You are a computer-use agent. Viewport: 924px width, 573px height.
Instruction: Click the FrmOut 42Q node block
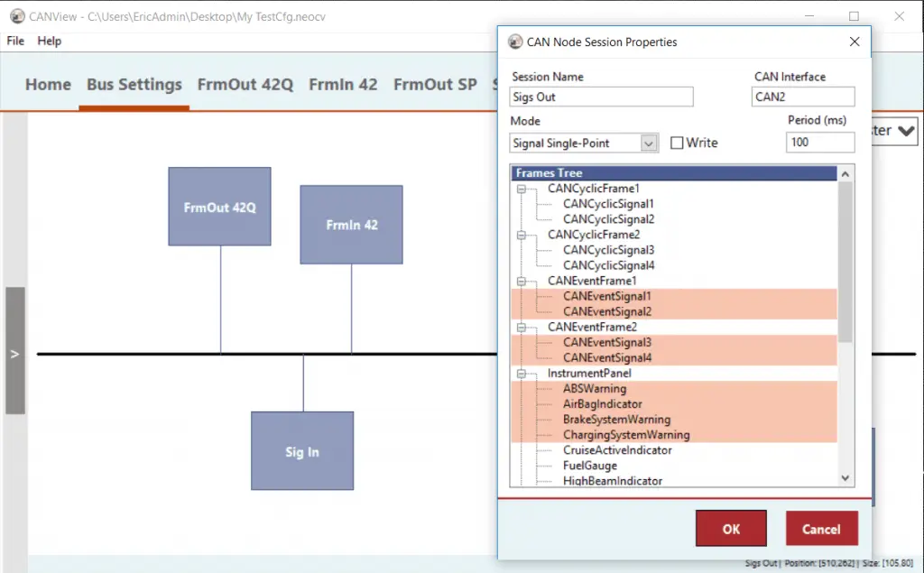(219, 207)
